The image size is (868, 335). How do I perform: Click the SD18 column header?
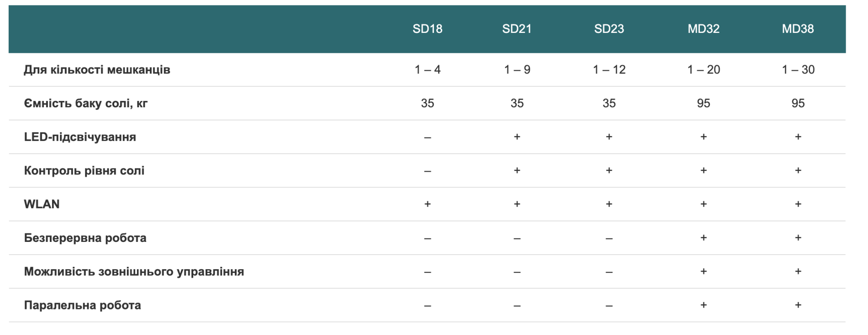(x=427, y=29)
